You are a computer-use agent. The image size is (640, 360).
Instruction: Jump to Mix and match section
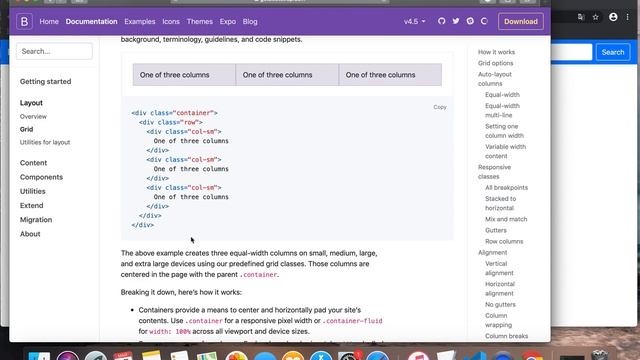tap(506, 219)
